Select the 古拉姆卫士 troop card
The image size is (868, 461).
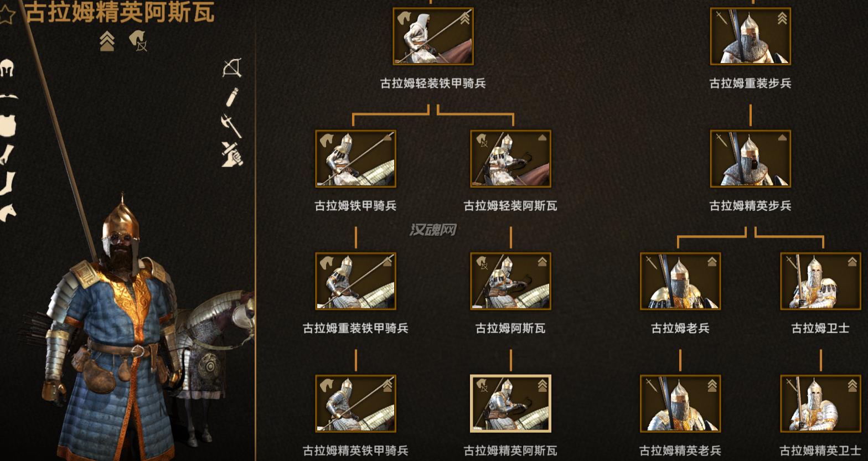[x=820, y=281]
